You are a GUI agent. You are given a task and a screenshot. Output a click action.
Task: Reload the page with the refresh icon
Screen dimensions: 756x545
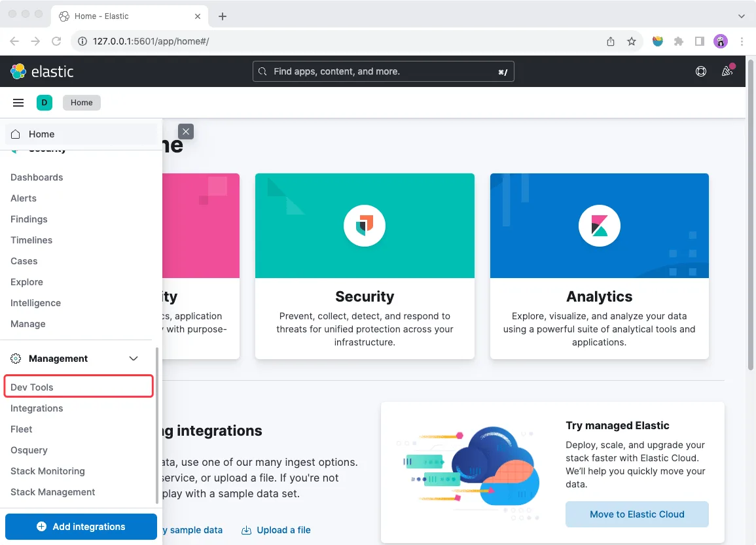click(56, 41)
